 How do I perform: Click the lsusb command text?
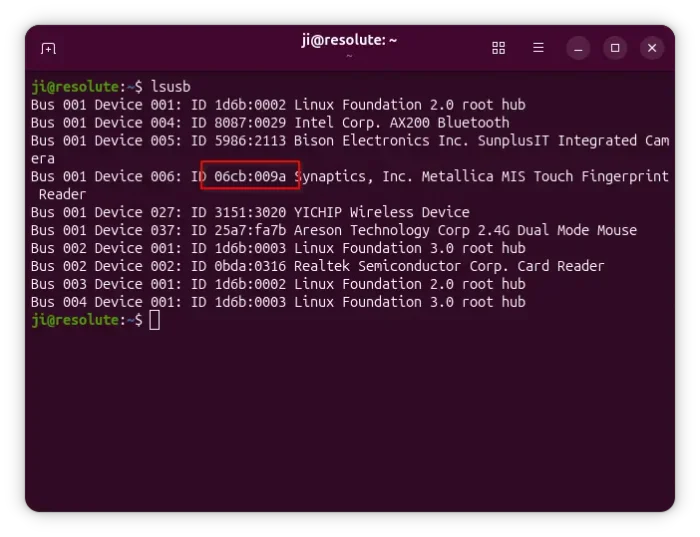pos(171,87)
